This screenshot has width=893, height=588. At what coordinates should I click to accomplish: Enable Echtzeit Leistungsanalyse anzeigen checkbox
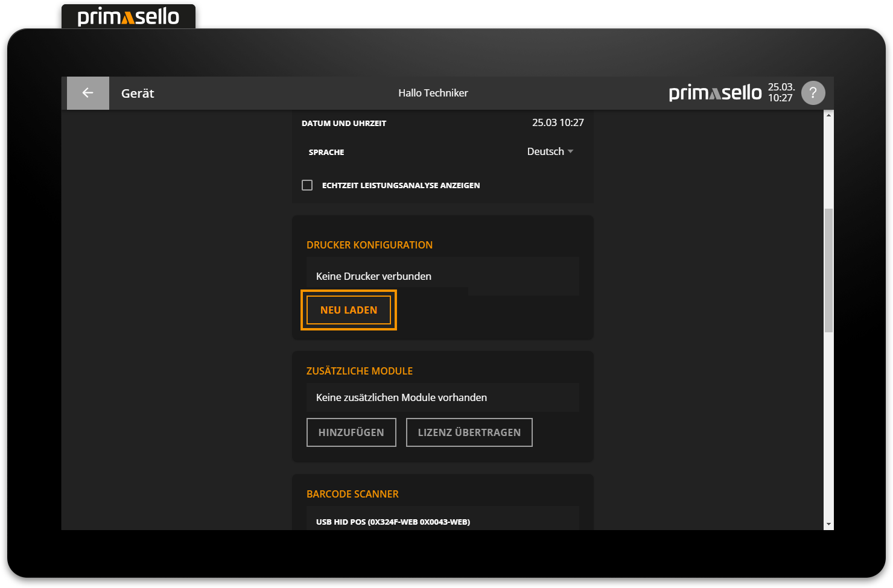(307, 185)
